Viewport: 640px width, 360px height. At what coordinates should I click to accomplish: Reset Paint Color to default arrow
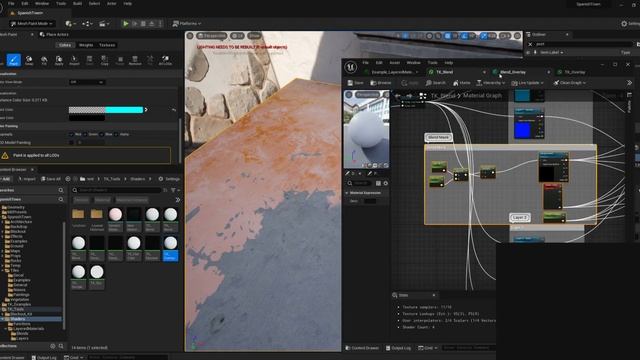coord(174,110)
